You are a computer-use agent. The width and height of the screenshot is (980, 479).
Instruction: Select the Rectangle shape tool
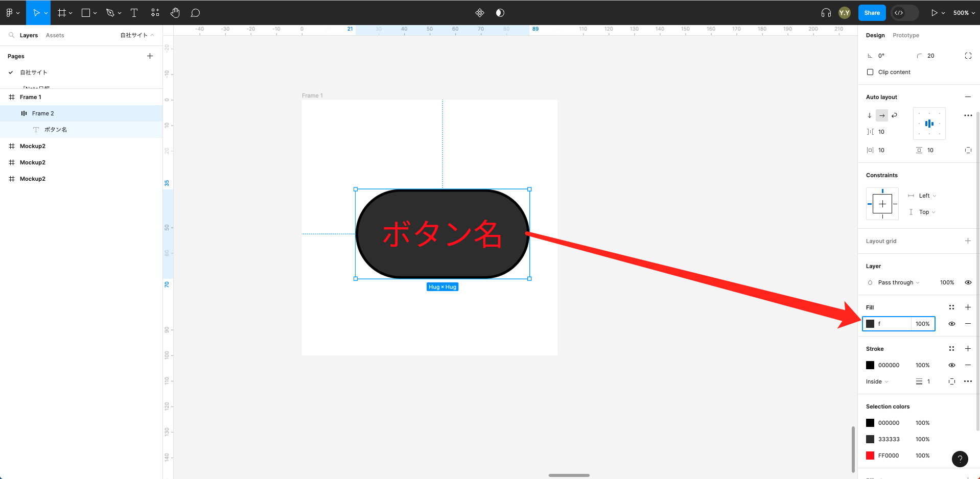[86, 13]
